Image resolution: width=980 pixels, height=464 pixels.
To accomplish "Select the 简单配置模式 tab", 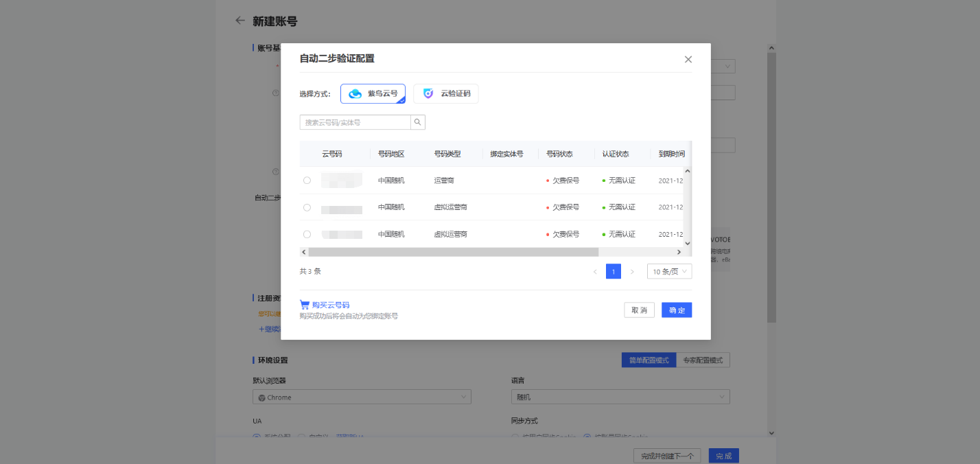I will point(648,360).
